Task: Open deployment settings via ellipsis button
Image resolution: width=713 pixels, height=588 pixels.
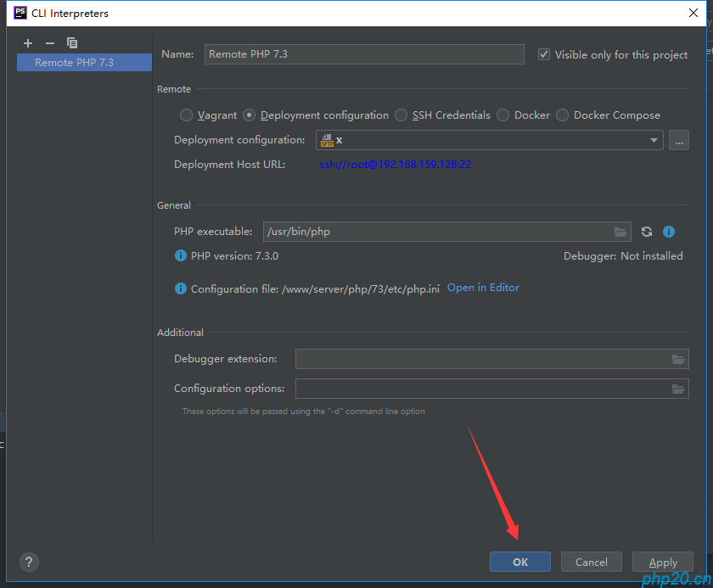Action: click(679, 140)
